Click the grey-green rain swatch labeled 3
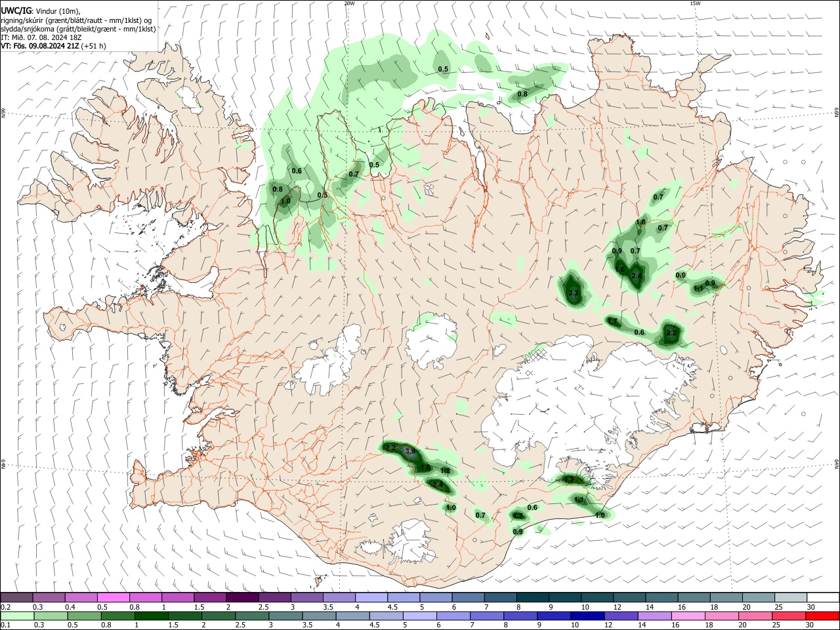This screenshot has height=630, width=840. (x=285, y=616)
